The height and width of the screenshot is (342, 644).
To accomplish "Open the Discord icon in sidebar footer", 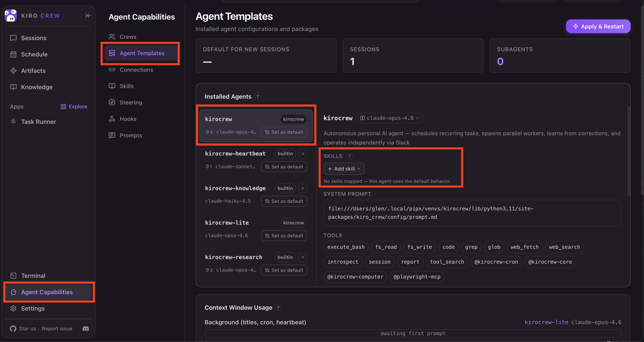I will (x=86, y=328).
